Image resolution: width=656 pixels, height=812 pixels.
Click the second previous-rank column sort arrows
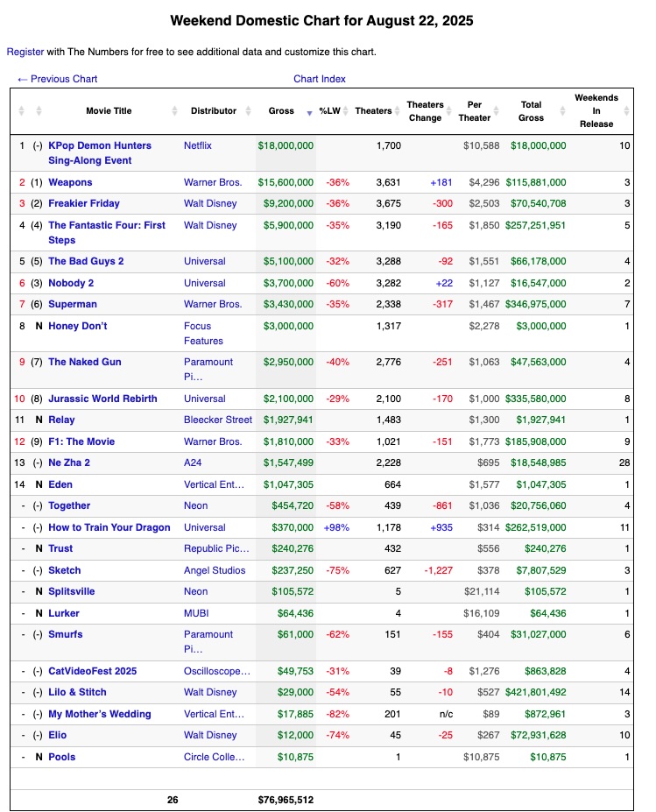[39, 111]
